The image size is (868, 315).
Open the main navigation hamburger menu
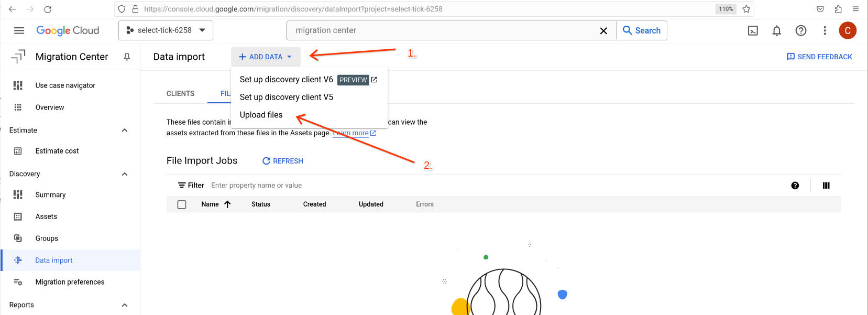[19, 30]
